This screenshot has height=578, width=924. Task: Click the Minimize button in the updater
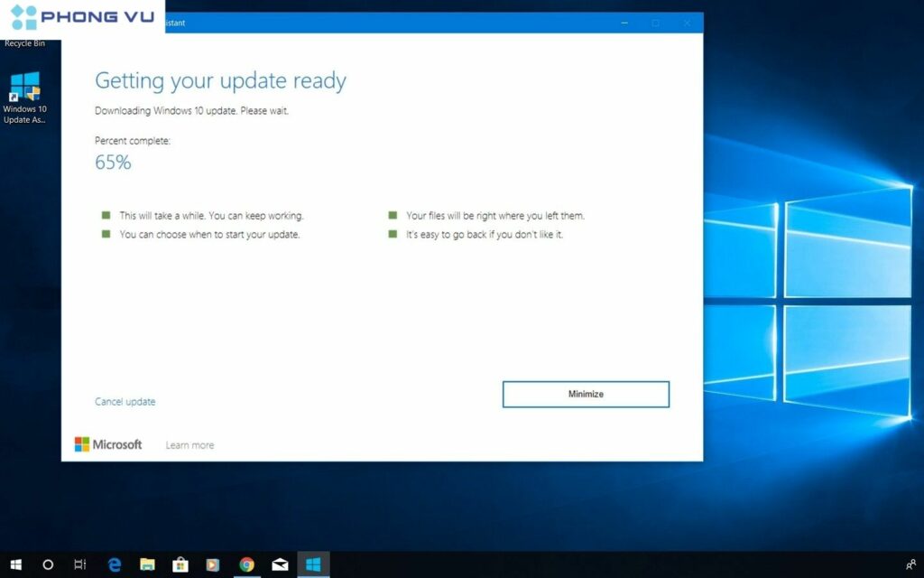585,394
